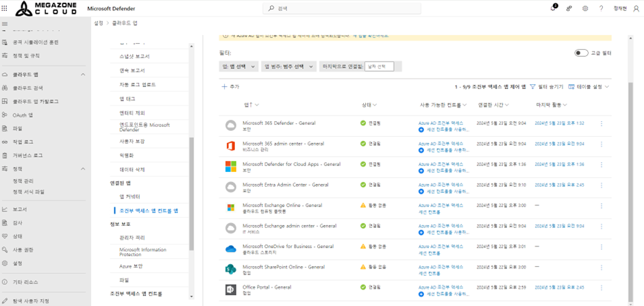Image resolution: width=644 pixels, height=306 pixels.
Task: Collapse the 클라우드 앱 sidebar section
Action: 83,75
